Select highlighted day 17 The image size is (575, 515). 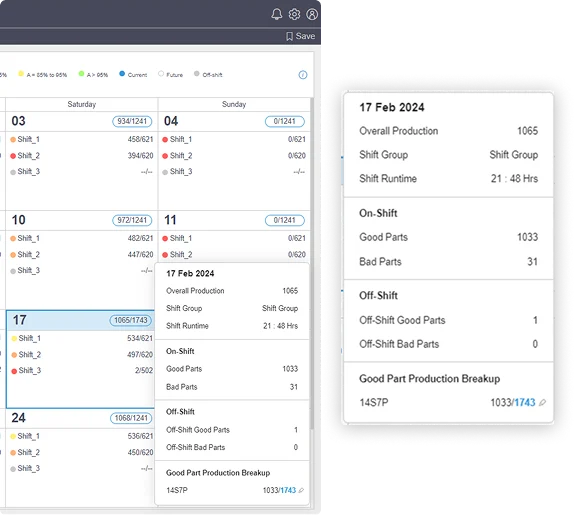[x=19, y=320]
